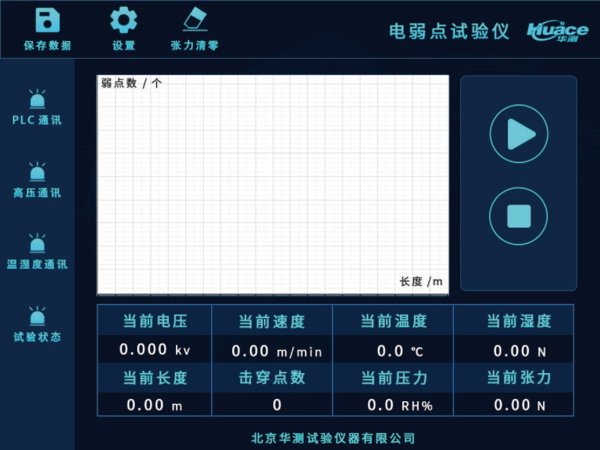
Task: Click the 0.0 ℃ temperature value
Action: 400,351
